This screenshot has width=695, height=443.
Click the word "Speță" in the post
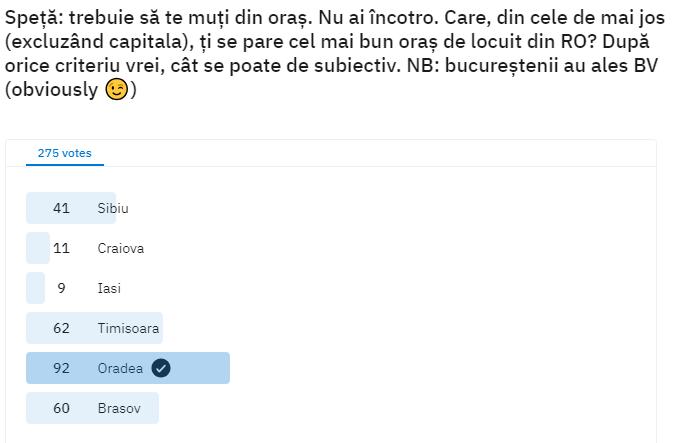(x=32, y=19)
